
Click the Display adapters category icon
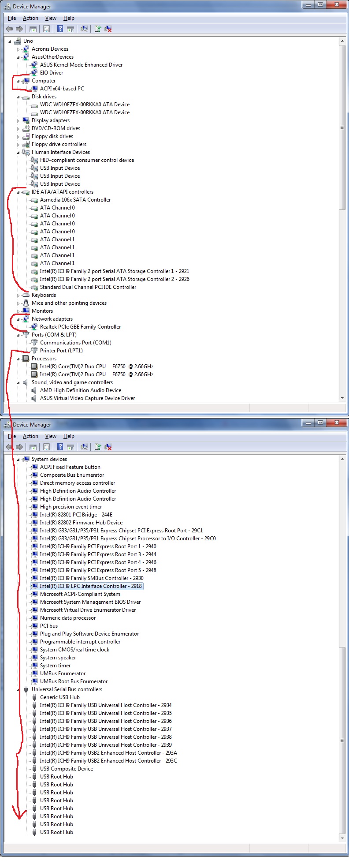tap(26, 120)
